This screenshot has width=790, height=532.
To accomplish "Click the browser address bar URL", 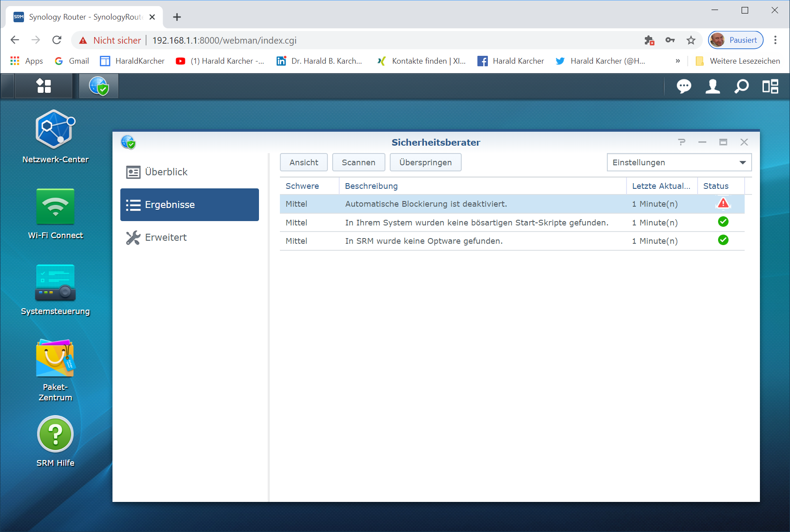I will 224,41.
